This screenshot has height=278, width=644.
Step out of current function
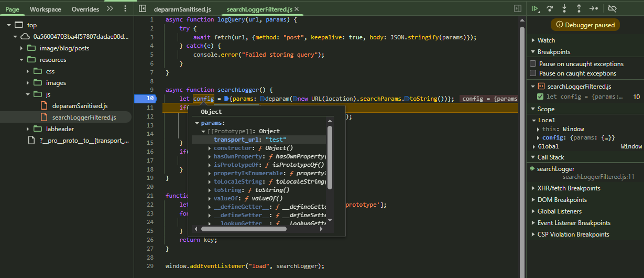point(579,8)
